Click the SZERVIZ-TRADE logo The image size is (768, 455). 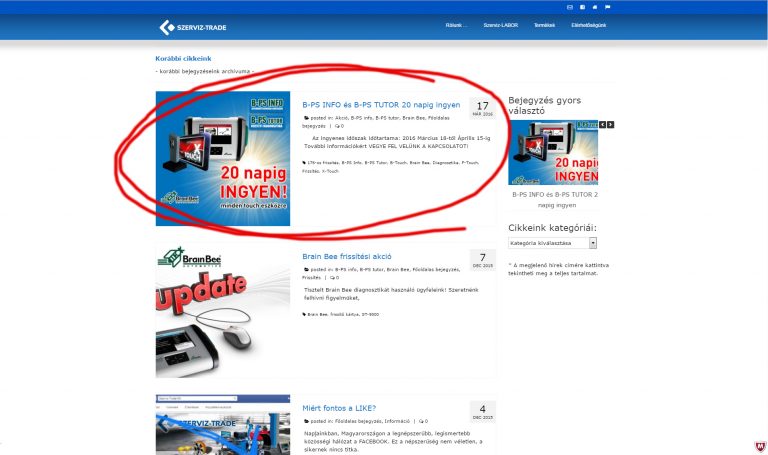tap(193, 27)
